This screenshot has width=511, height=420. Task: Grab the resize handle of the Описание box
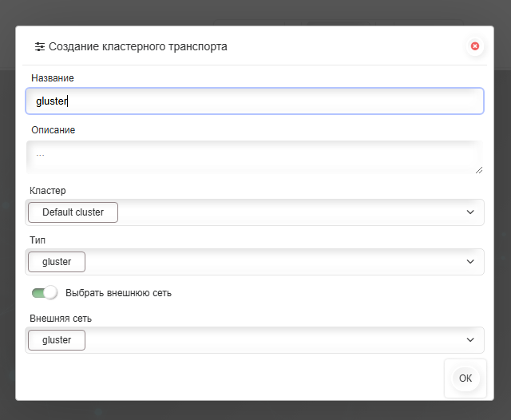pos(479,170)
